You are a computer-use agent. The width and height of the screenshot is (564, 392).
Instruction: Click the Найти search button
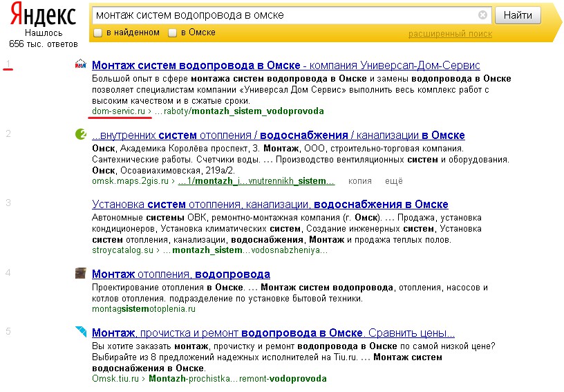[518, 15]
